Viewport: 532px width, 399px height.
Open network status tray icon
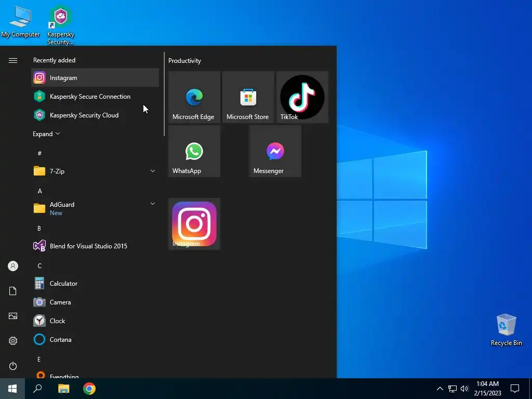pos(453,389)
